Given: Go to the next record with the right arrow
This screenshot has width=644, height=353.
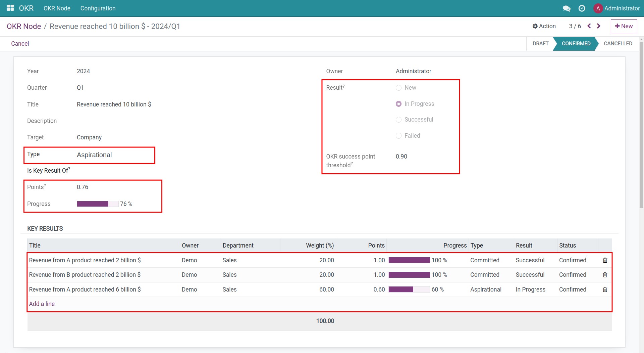Looking at the screenshot, I should pos(599,26).
